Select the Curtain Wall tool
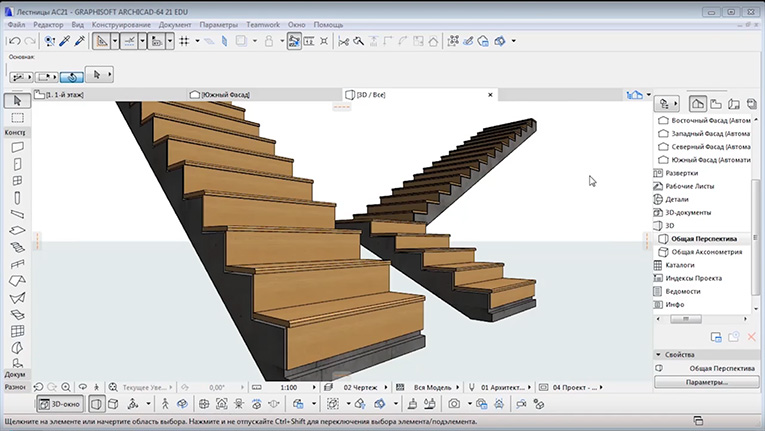765x431 pixels. (17, 331)
